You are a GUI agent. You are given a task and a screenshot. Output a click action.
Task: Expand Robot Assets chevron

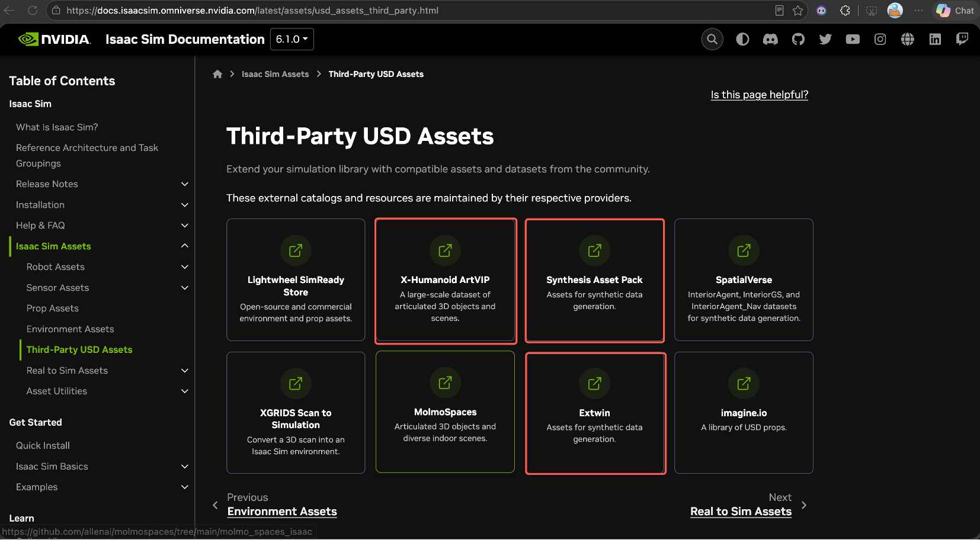[185, 267]
